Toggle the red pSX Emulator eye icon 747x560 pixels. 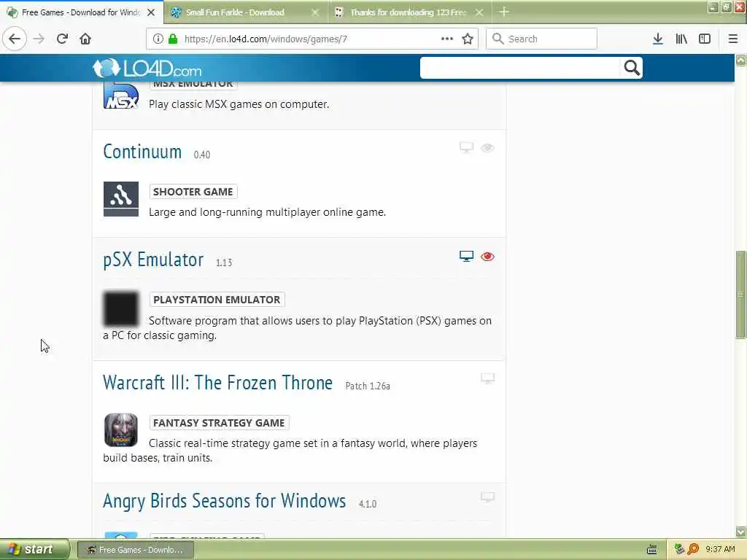pyautogui.click(x=487, y=257)
